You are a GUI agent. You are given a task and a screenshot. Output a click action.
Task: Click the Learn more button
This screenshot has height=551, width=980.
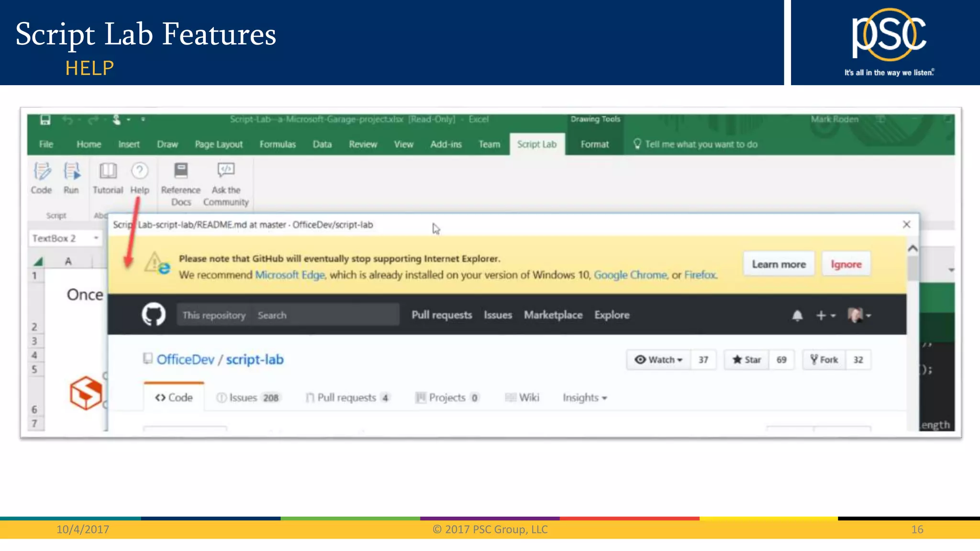pos(779,264)
